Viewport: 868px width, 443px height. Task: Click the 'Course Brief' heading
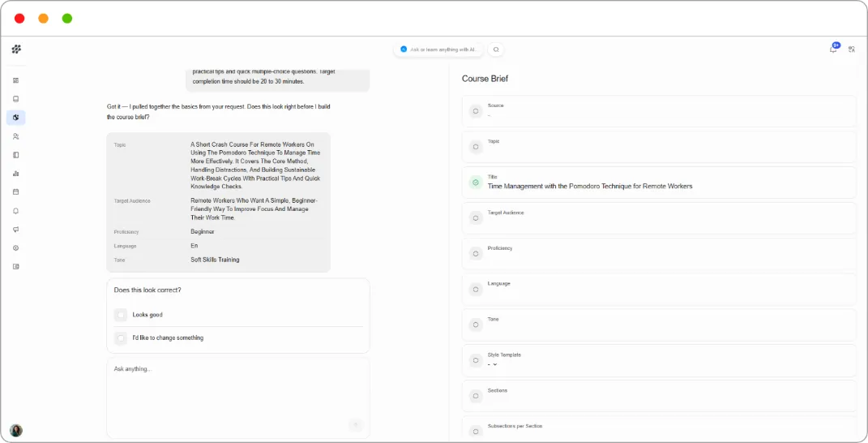[x=485, y=79]
